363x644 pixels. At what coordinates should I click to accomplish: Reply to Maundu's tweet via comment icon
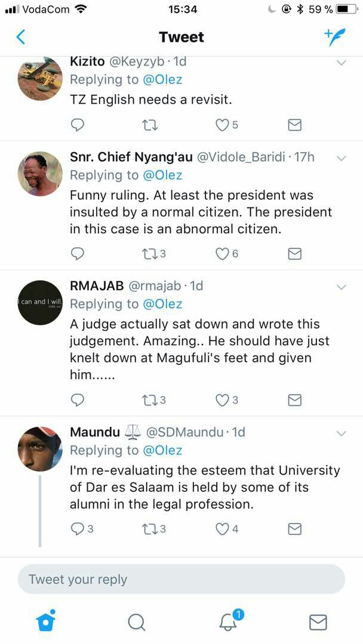coord(78,529)
